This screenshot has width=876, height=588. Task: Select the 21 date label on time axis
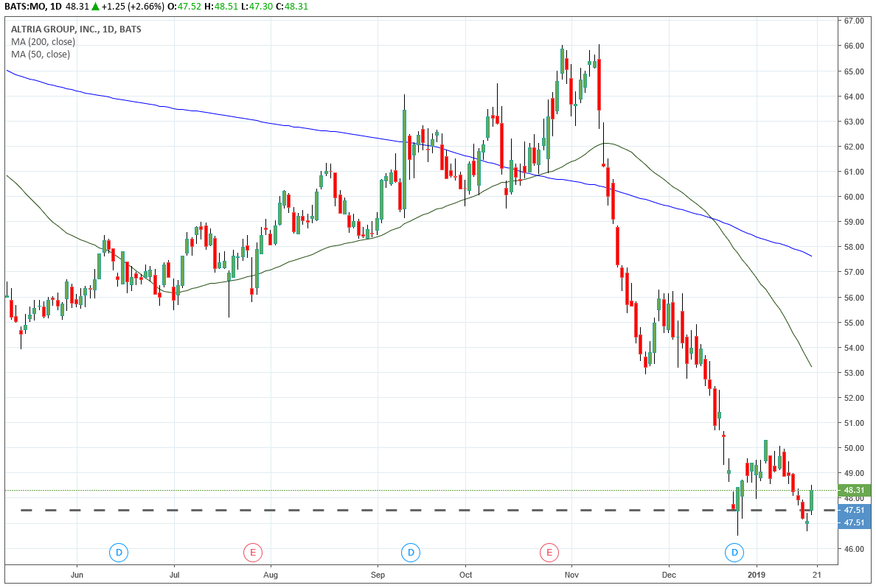817,575
